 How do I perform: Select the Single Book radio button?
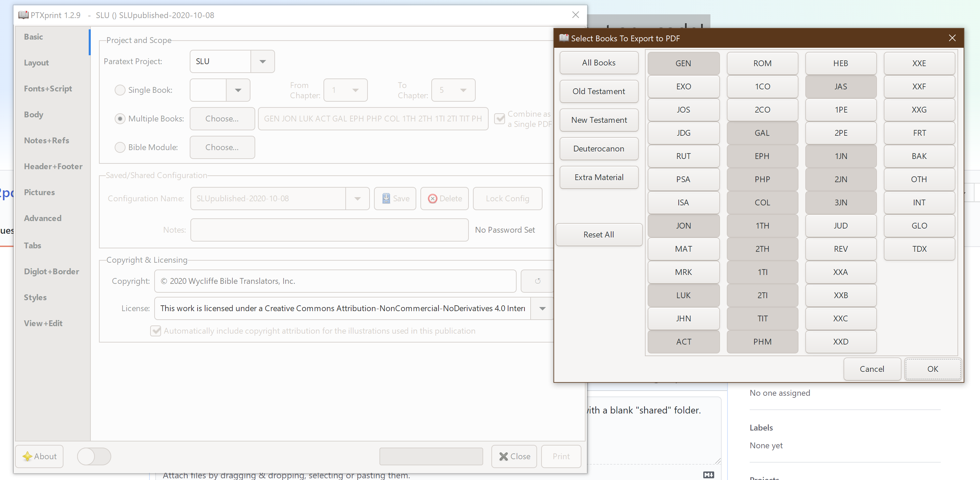pos(120,90)
